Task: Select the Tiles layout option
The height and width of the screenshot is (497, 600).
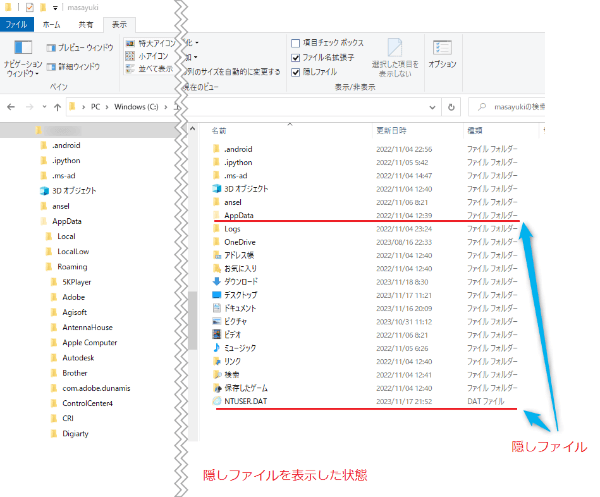Action: pyautogui.click(x=149, y=69)
